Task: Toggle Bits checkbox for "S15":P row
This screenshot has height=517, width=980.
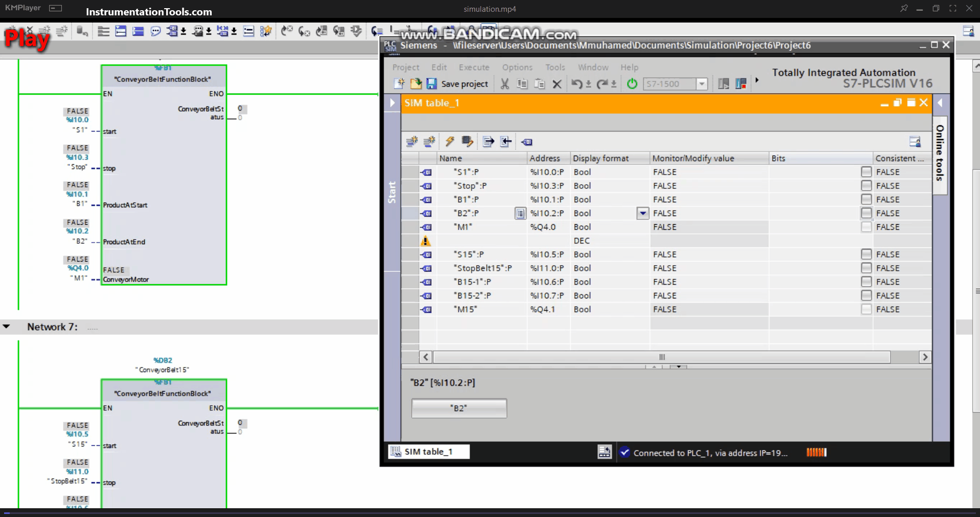Action: [x=866, y=254]
